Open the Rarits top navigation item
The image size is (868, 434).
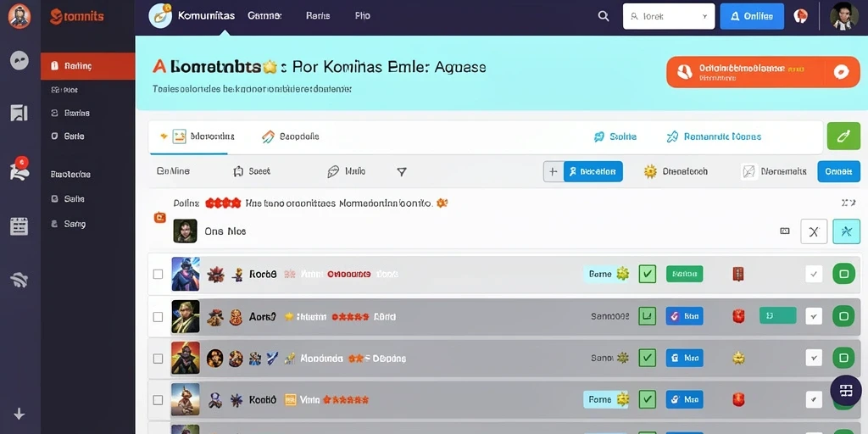coord(318,16)
